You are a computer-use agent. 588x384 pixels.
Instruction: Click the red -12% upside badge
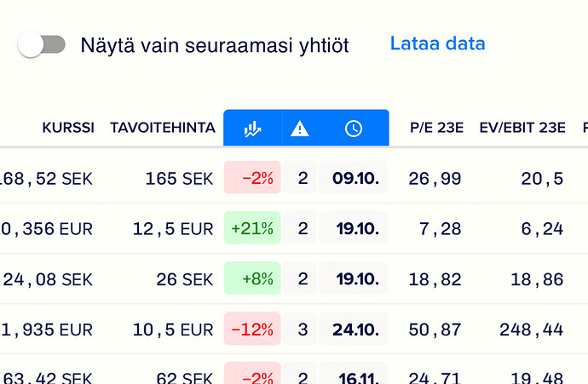[252, 329]
